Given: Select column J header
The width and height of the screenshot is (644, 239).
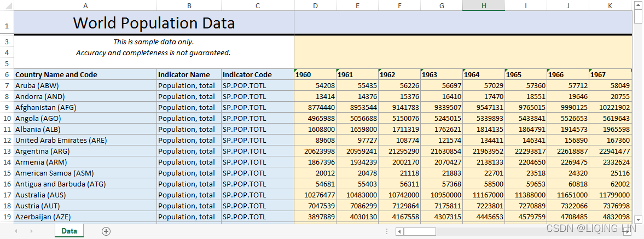Looking at the screenshot, I should [568, 5].
